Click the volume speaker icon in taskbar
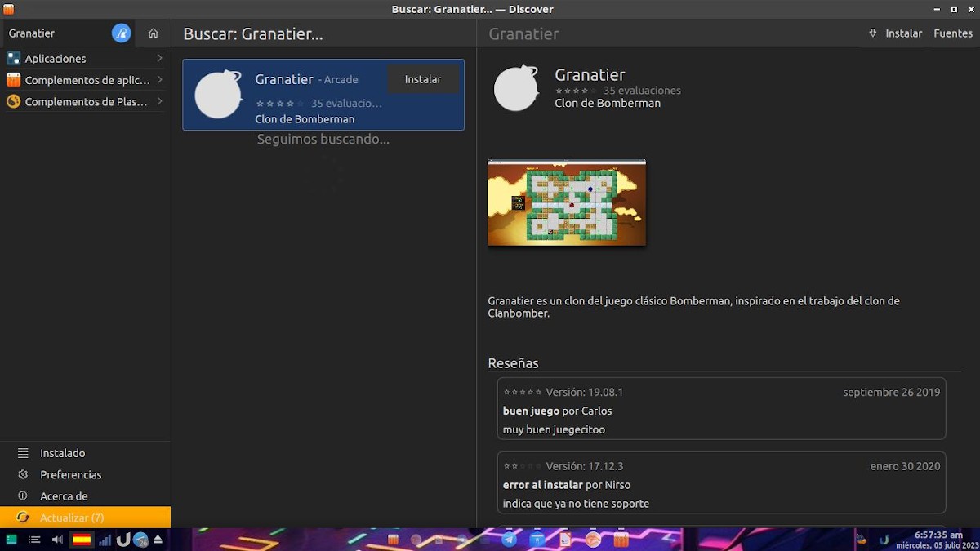The image size is (980, 551). click(x=57, y=540)
